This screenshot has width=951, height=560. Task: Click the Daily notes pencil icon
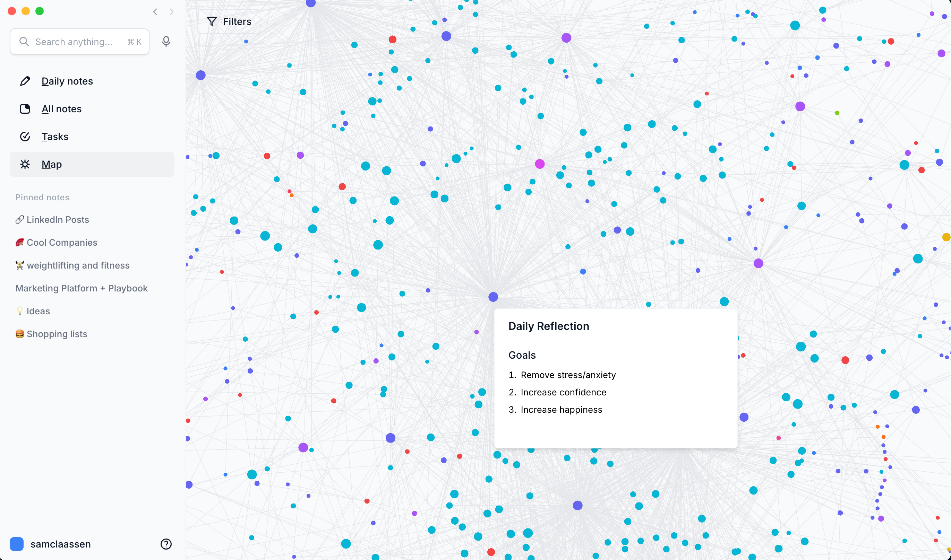(25, 81)
